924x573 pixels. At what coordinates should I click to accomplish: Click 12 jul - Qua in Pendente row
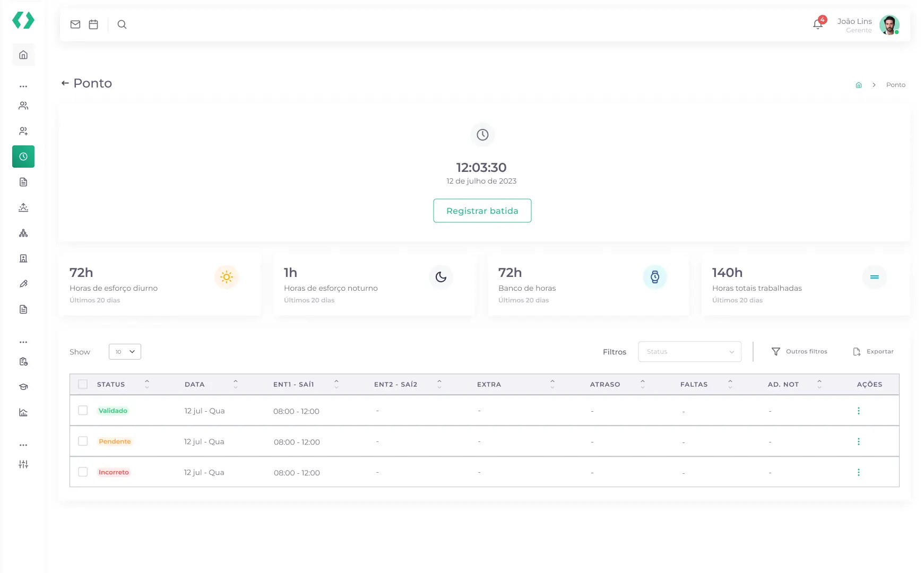click(204, 441)
